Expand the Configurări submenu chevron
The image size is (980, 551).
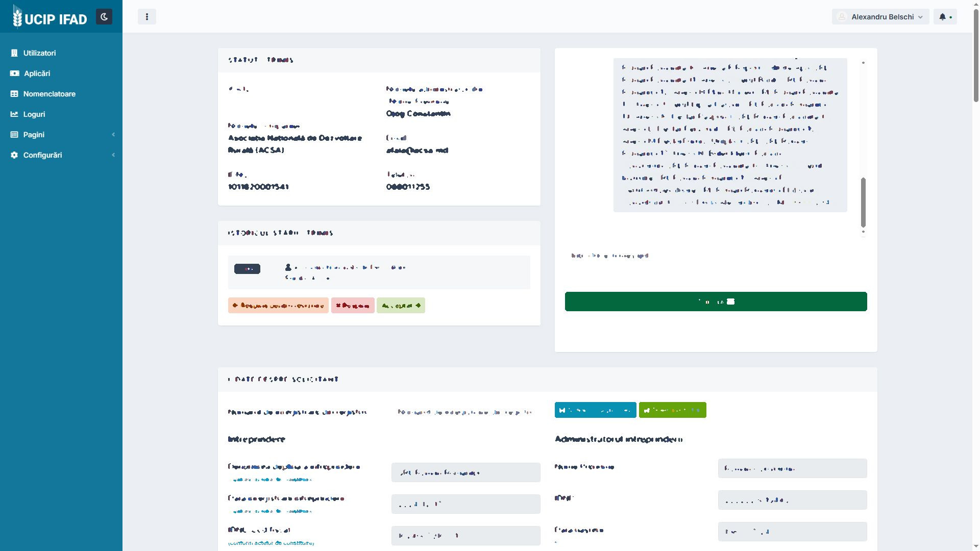point(113,155)
